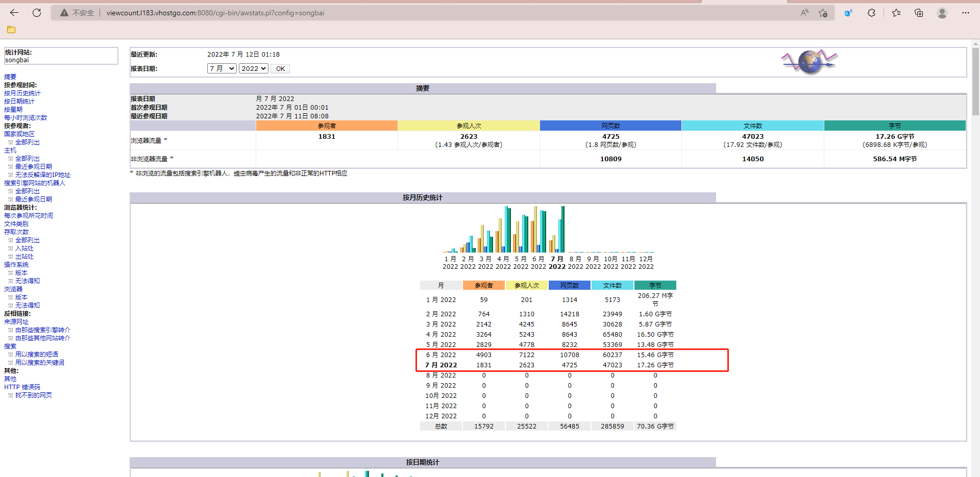Screen dimensions: 980x477
Task: Expand the month dropdown showing 7 月
Action: (222, 68)
